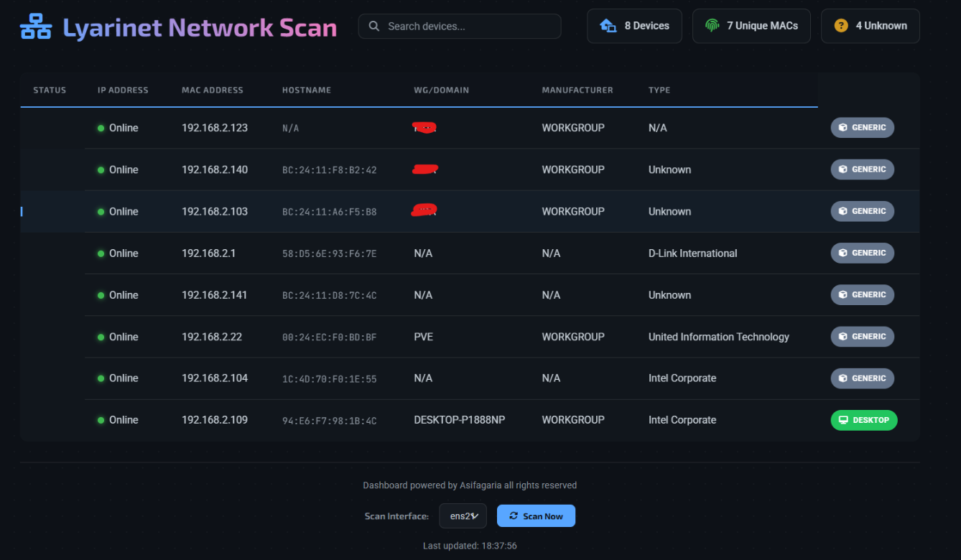Screen dimensions: 961x560
Task: Click the fingerprint icon on PVE row's GENERIC badge
Action: (842, 336)
